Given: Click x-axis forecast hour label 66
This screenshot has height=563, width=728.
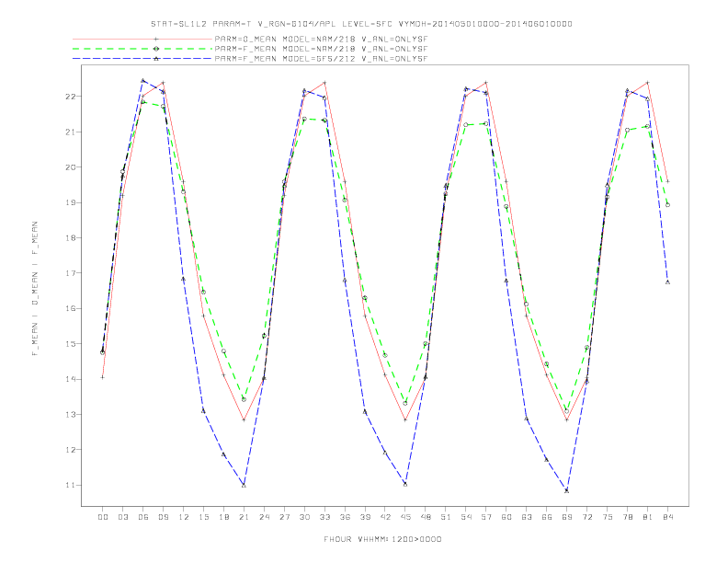Looking at the screenshot, I should point(547,517).
